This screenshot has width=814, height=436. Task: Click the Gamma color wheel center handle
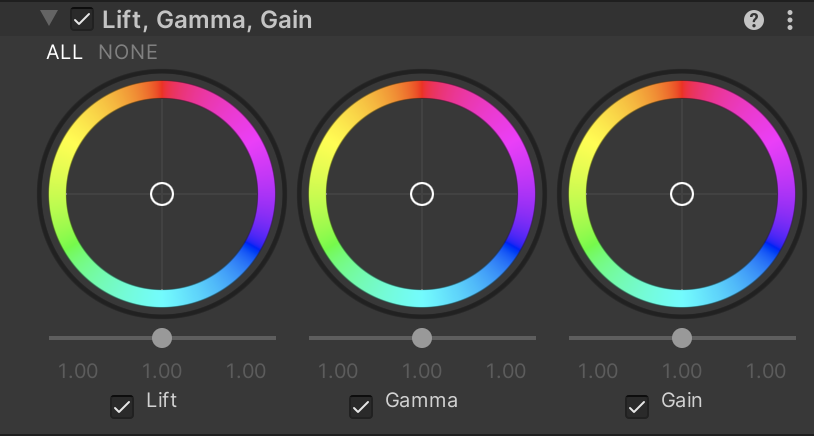point(422,194)
